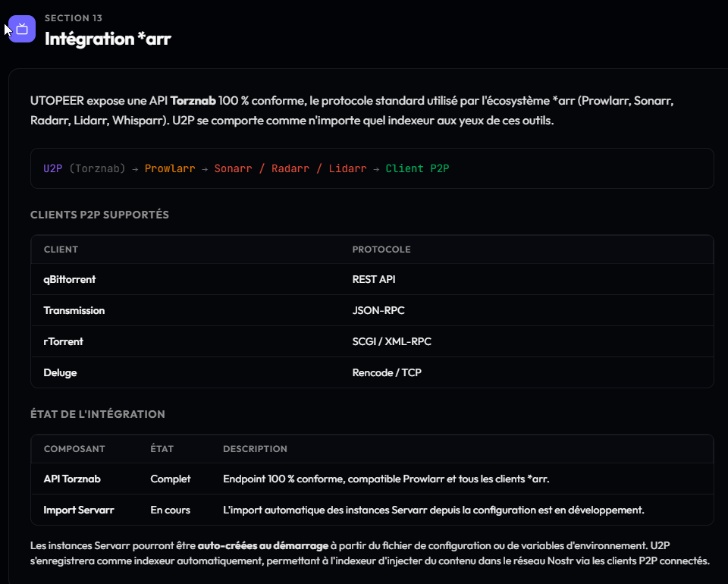Click bold word 'Torznab' in the intro paragraph
Viewport: 728px width, 584px height.
pos(193,101)
